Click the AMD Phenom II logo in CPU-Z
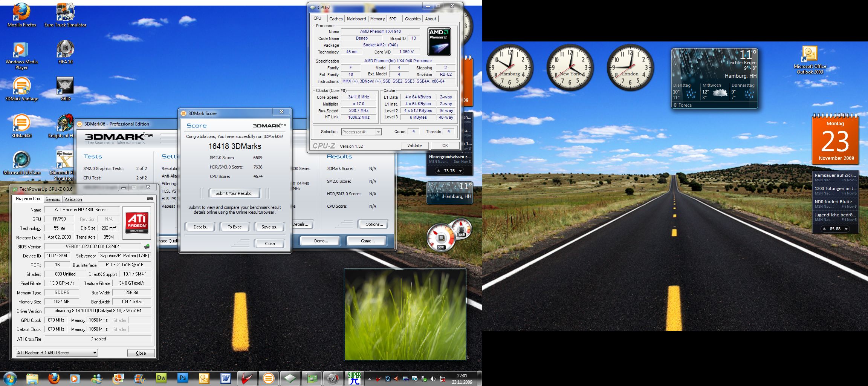 [x=439, y=42]
